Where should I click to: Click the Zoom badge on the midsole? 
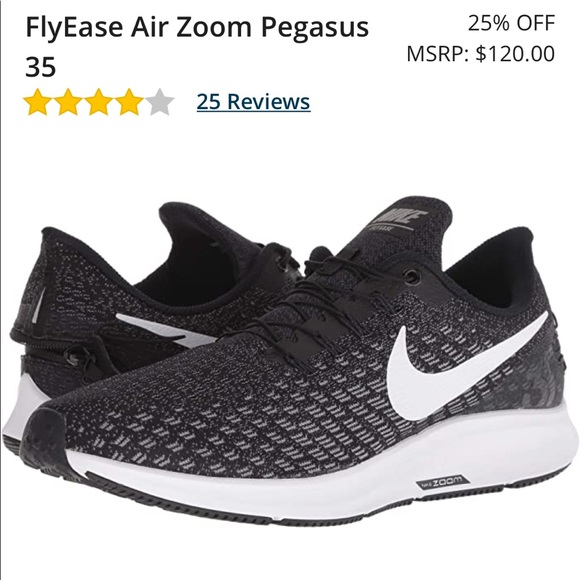(x=443, y=482)
